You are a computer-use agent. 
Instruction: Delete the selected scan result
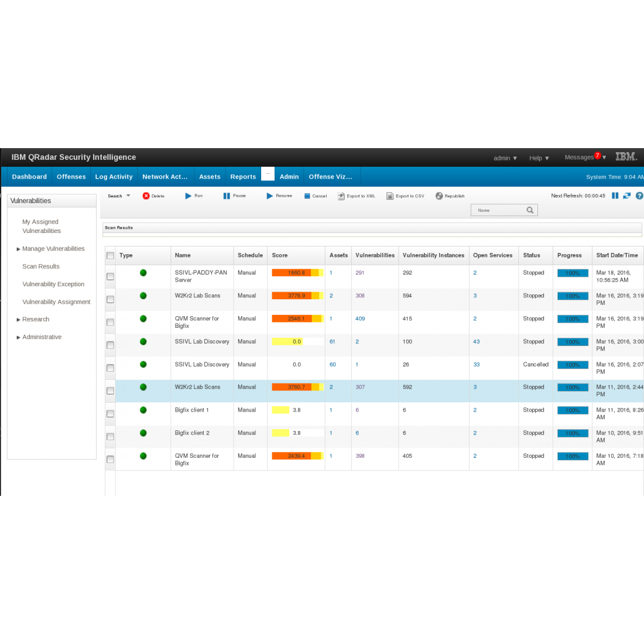coord(153,196)
